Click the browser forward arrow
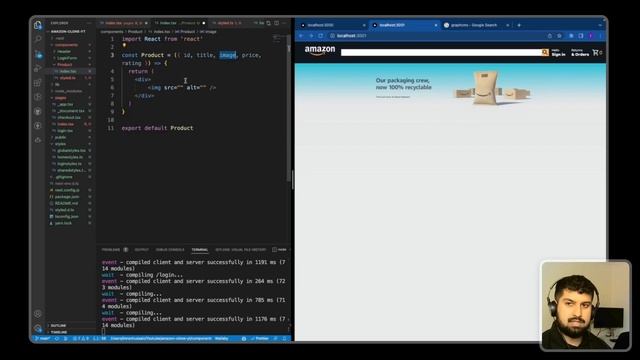 (x=311, y=36)
